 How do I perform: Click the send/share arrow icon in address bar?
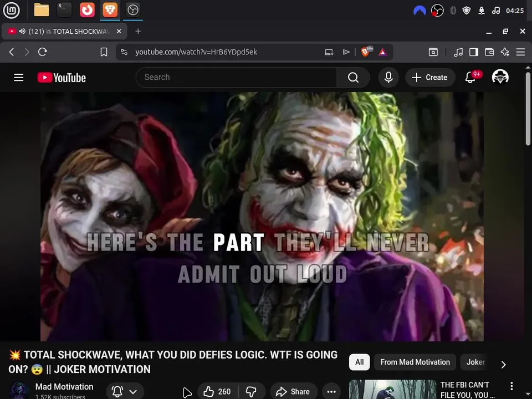click(x=346, y=52)
